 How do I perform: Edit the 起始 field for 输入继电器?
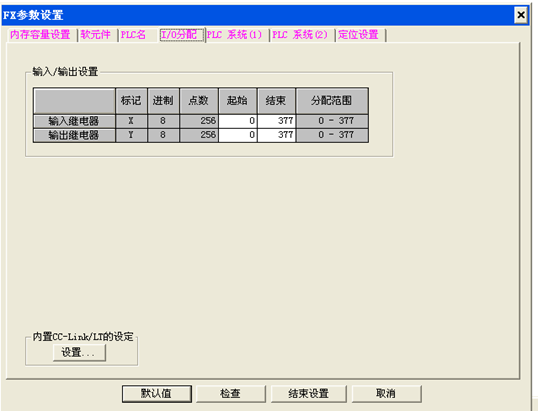(x=238, y=121)
